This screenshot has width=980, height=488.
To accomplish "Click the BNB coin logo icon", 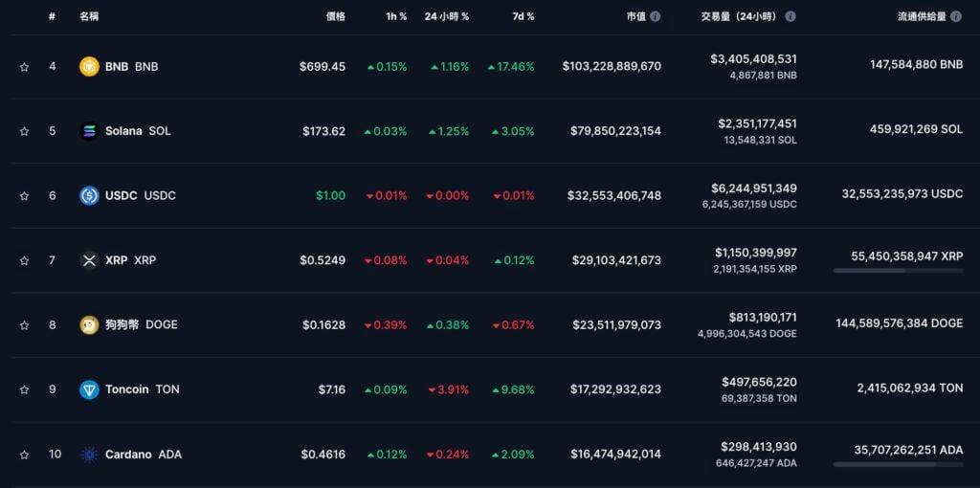I will click(89, 67).
